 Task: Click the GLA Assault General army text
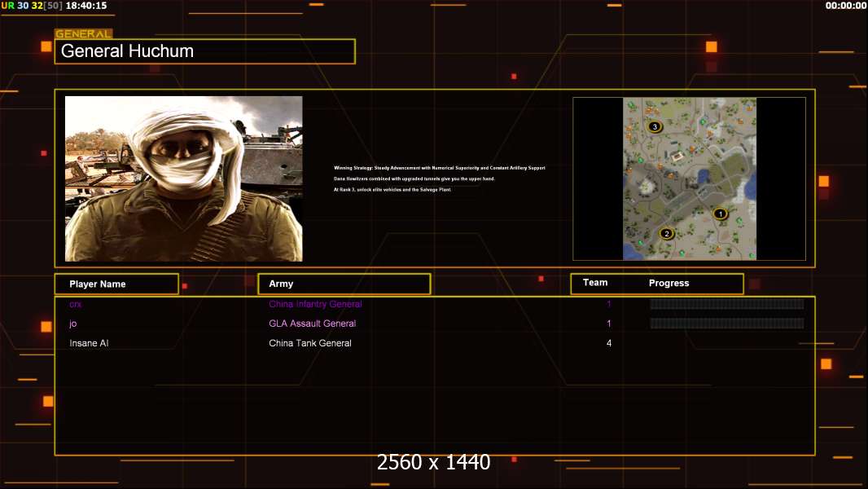coord(312,324)
